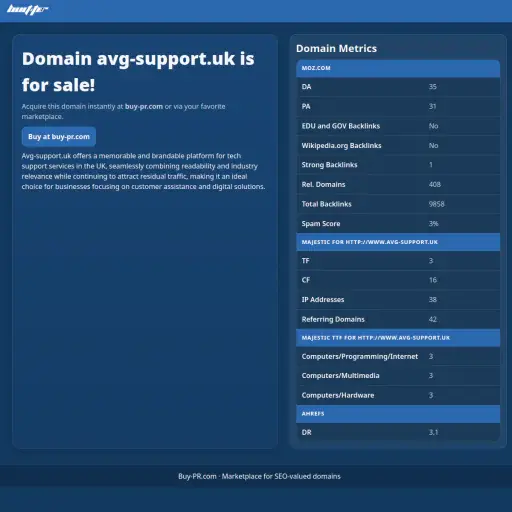Click 'Computers/Programming/Internet' row label

360,357
